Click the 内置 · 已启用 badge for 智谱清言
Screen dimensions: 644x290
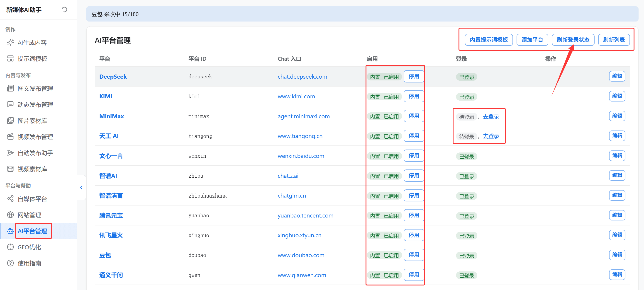click(x=384, y=196)
